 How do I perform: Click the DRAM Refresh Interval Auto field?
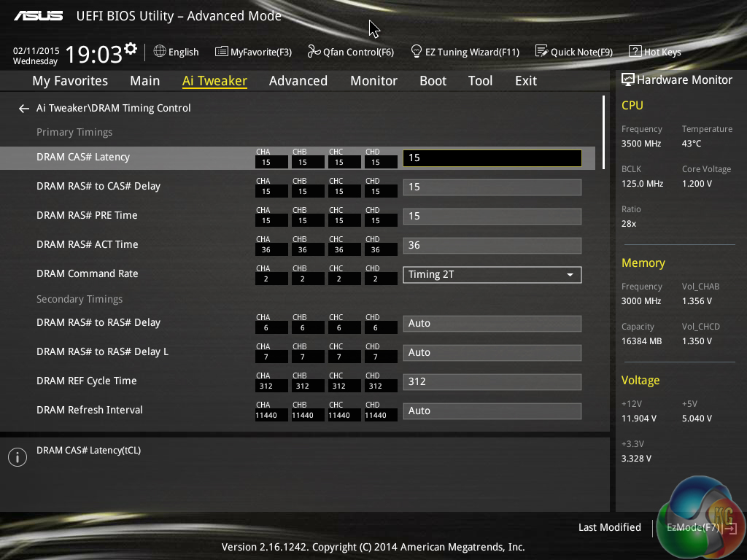[x=492, y=411]
